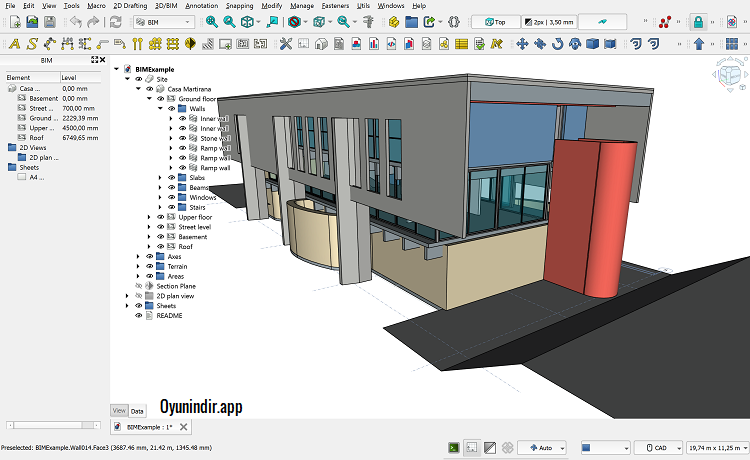Select the ShapeString tool (S icon)
This screenshot has width=750, height=460.
click(x=32, y=44)
